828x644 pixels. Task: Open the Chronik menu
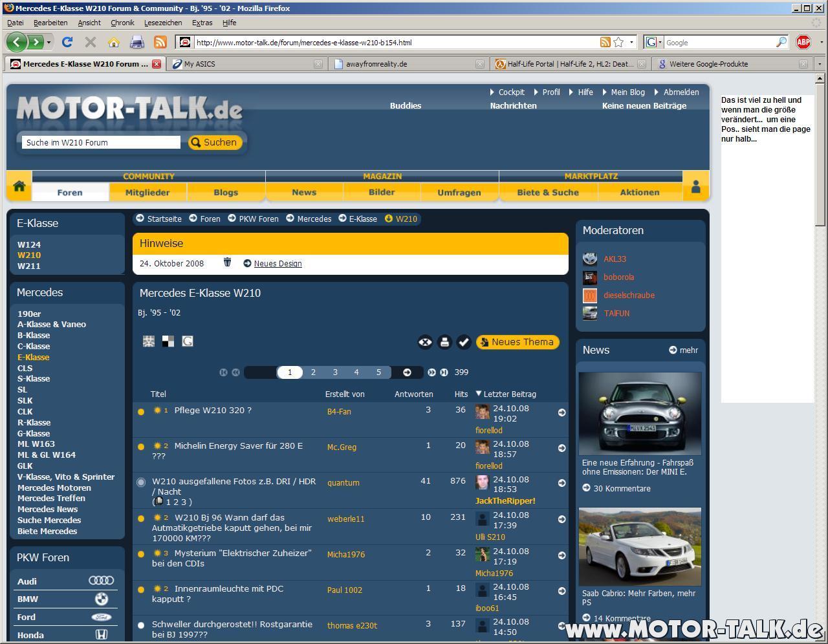tap(122, 23)
